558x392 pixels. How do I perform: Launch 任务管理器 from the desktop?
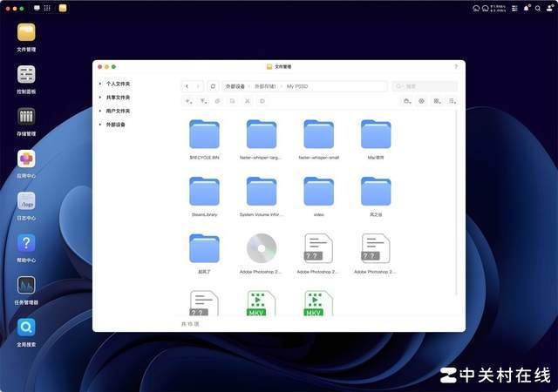26,285
